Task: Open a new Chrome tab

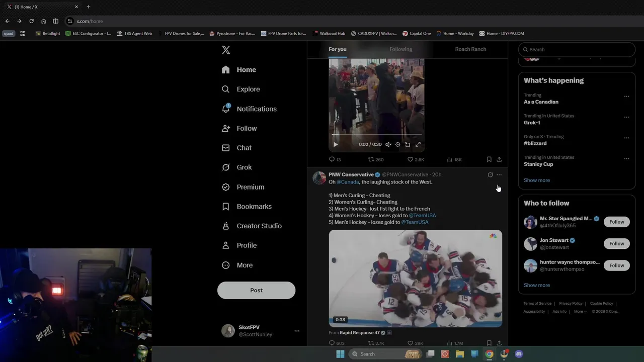Action: (x=89, y=7)
